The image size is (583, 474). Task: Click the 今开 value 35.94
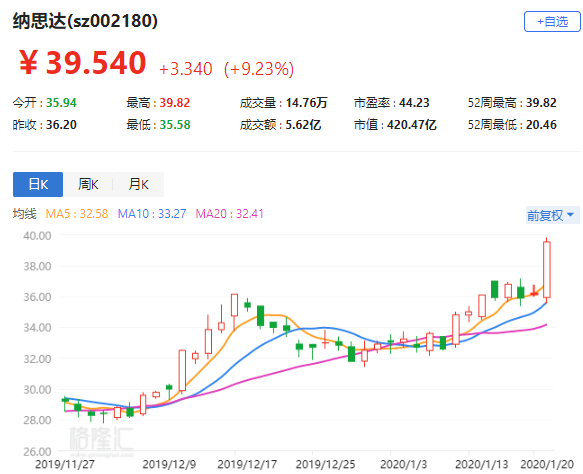click(x=61, y=103)
